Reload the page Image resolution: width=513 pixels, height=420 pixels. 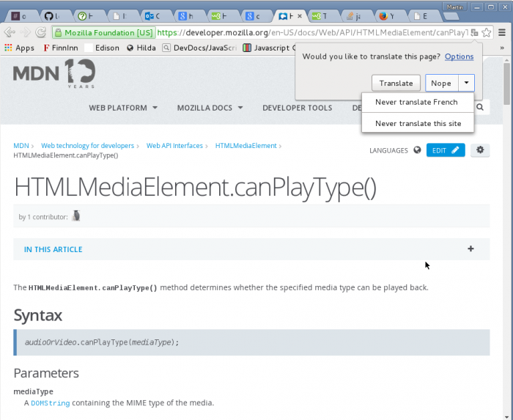pos(41,32)
